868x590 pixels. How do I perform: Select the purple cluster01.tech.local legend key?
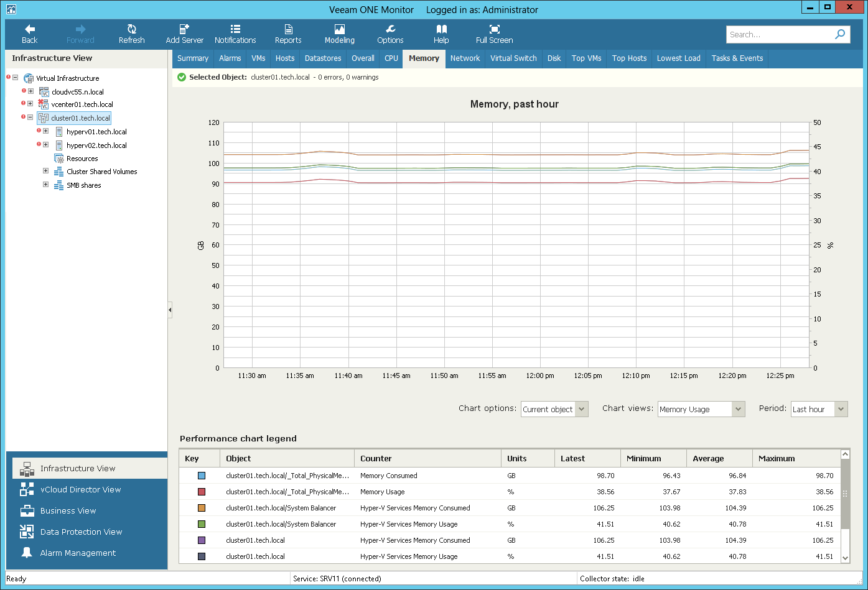pyautogui.click(x=202, y=540)
